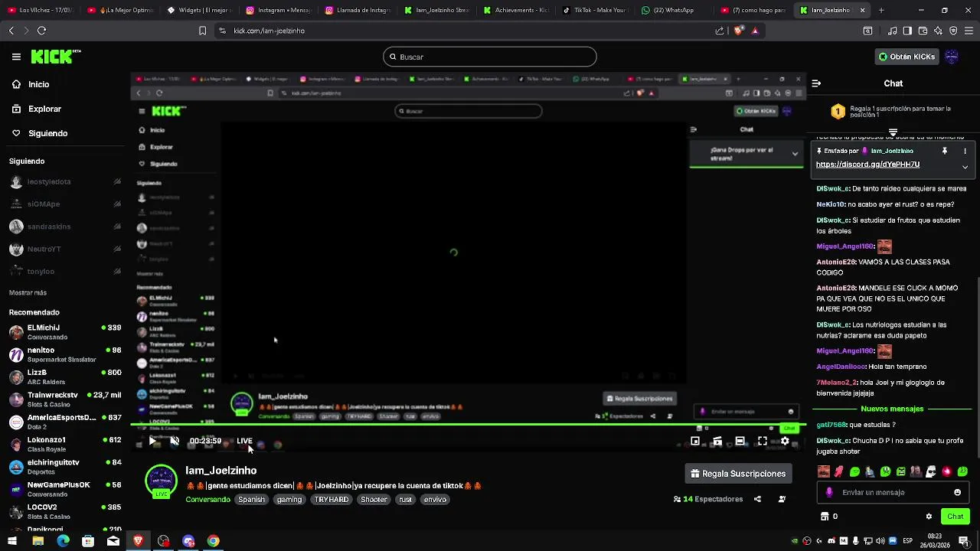Open recommended channel AmericaEsportsD...
Image resolution: width=980 pixels, height=551 pixels.
pyautogui.click(x=64, y=422)
